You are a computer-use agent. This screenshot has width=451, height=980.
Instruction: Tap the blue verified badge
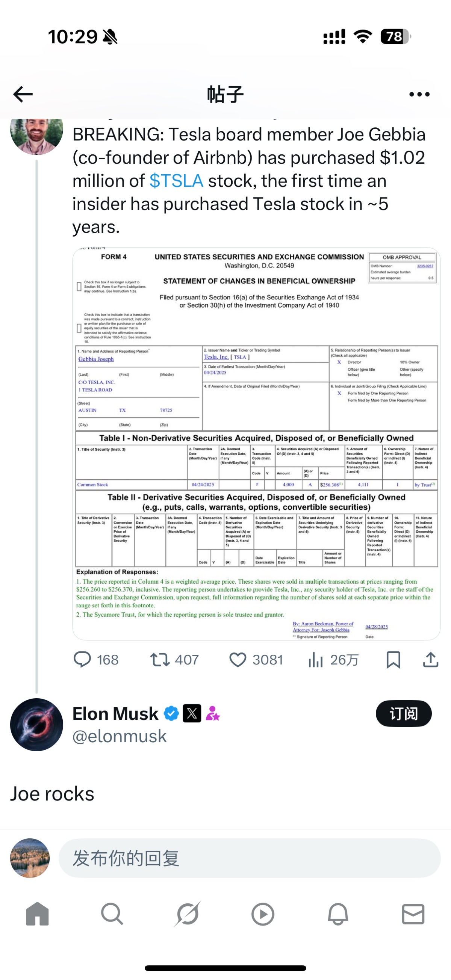[x=171, y=714]
